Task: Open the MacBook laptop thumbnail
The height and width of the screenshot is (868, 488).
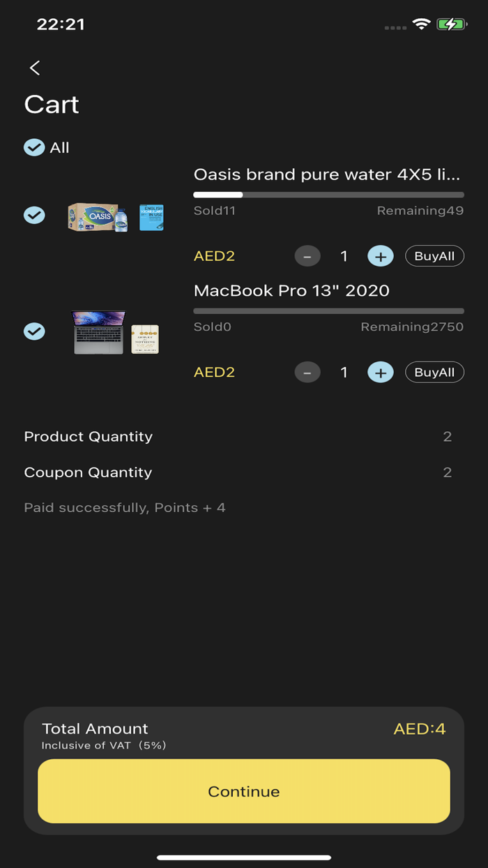Action: pyautogui.click(x=99, y=332)
